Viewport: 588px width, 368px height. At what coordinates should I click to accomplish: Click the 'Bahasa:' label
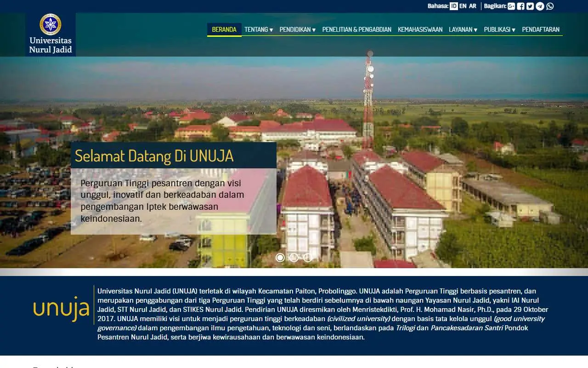point(438,6)
